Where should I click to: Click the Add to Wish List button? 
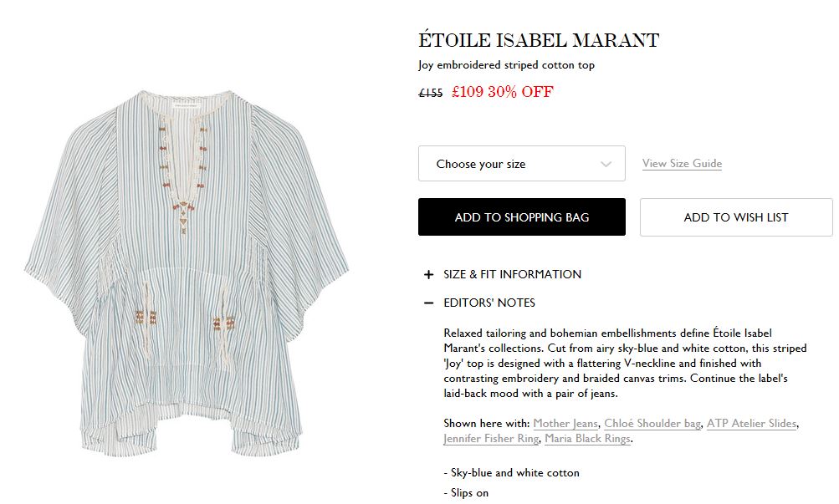pyautogui.click(x=736, y=217)
